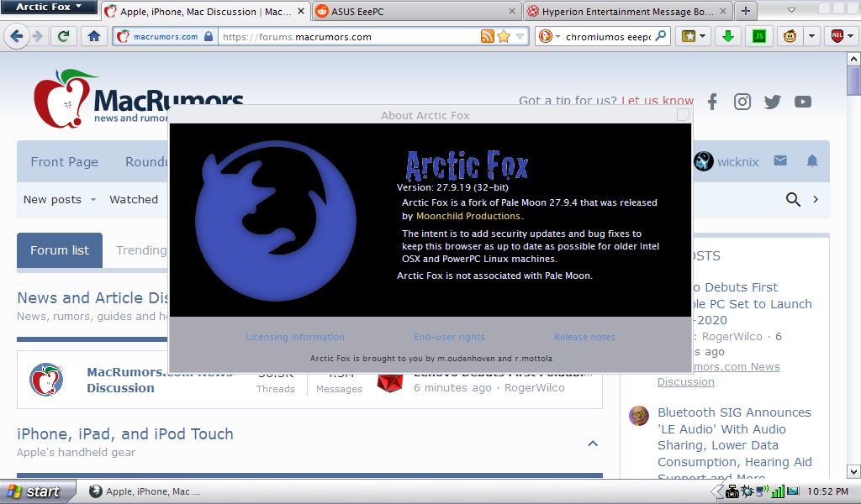Close the Hyperion Entertainment tab

tap(722, 11)
